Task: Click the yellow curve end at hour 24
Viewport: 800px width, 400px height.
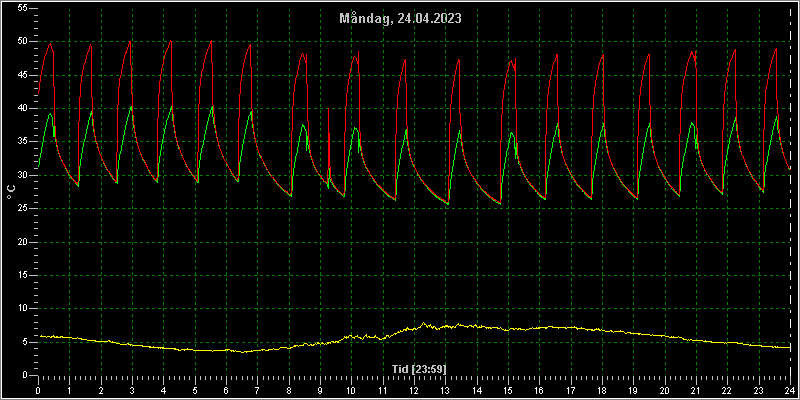Action: [x=789, y=347]
